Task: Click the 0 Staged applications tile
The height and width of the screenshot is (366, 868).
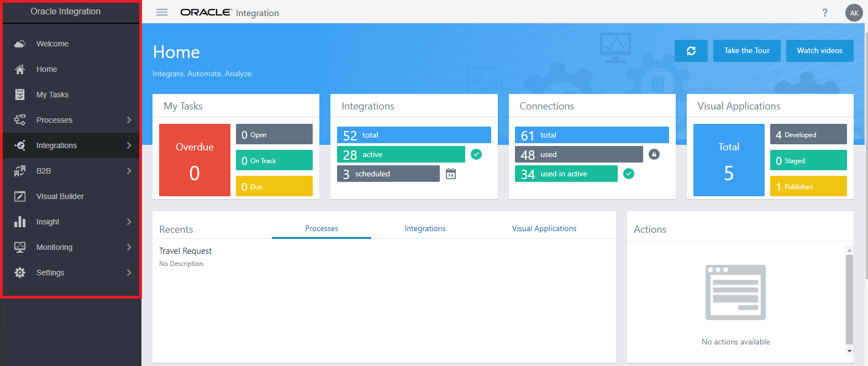Action: [808, 160]
